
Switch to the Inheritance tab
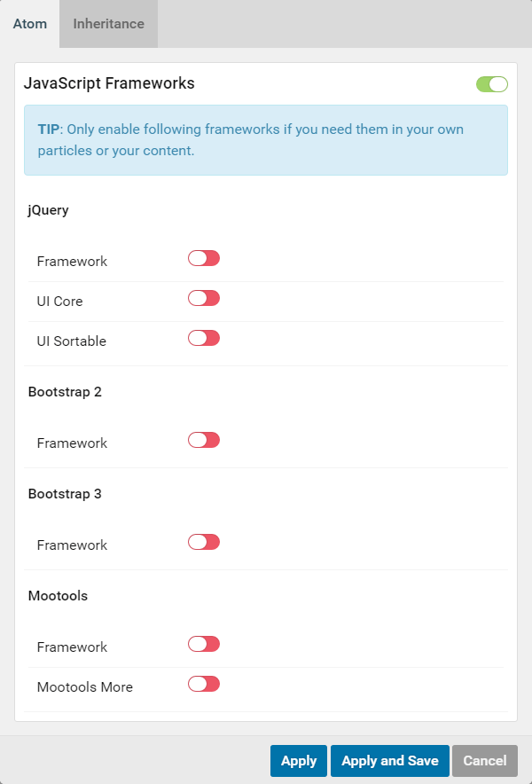[107, 24]
